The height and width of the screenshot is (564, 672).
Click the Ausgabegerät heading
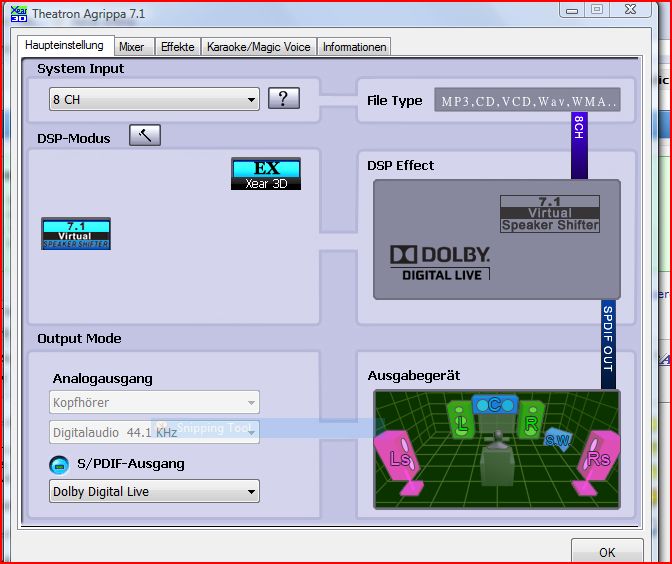(414, 375)
